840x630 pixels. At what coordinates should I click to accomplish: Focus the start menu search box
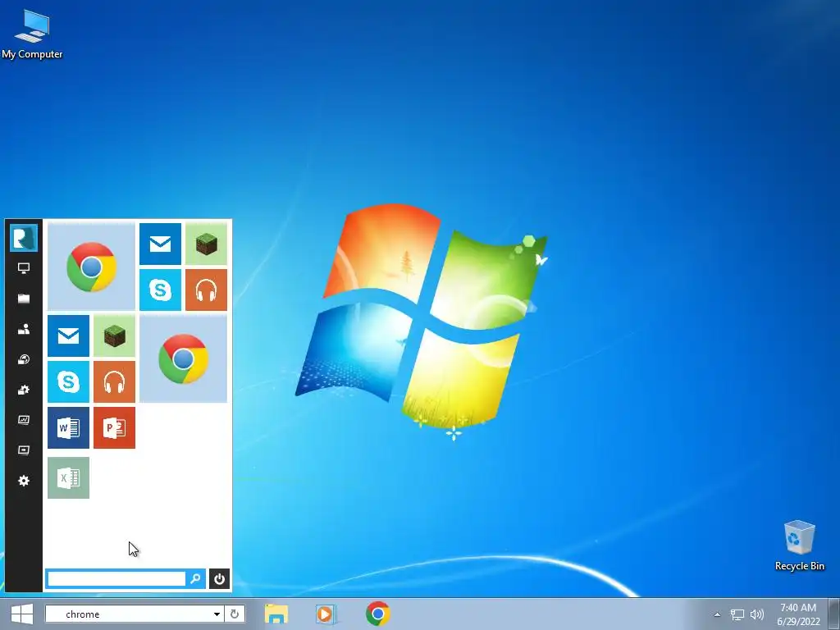click(116, 578)
